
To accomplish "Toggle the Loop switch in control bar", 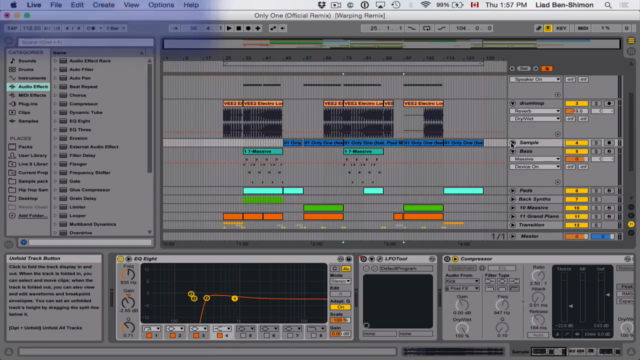I will (427, 28).
